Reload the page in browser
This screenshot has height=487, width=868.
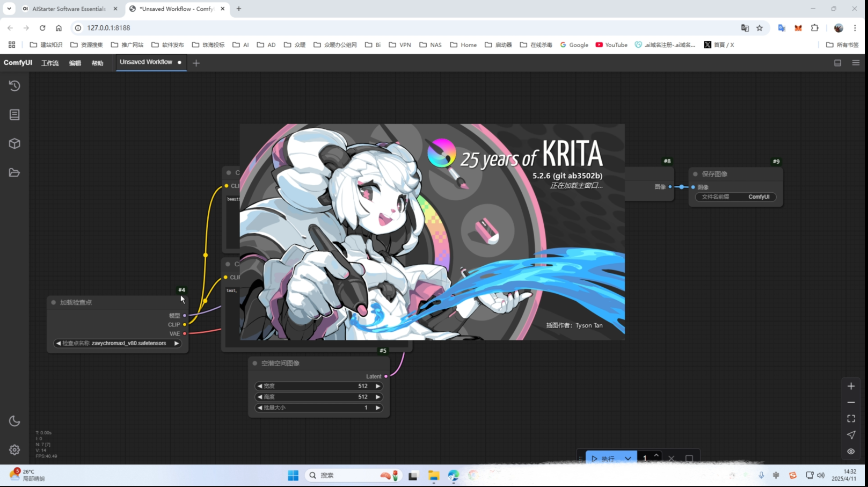tap(42, 28)
